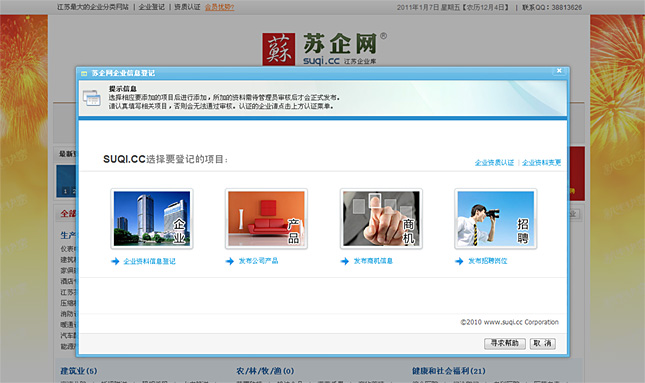Open the 产品 red sofa image card
Viewport: 645px width, 383px height.
pos(266,219)
